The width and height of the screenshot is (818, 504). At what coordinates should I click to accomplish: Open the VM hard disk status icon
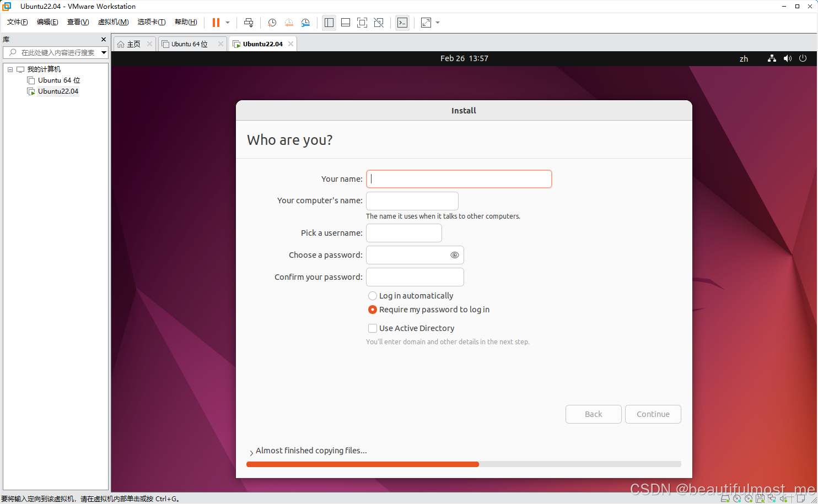pos(725,498)
